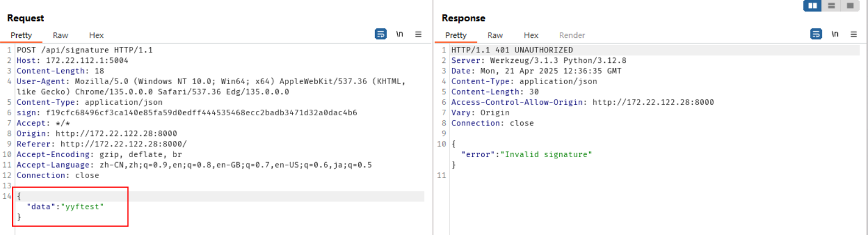Switch to Raw tab in Response panel
The width and height of the screenshot is (868, 235).
pos(495,35)
